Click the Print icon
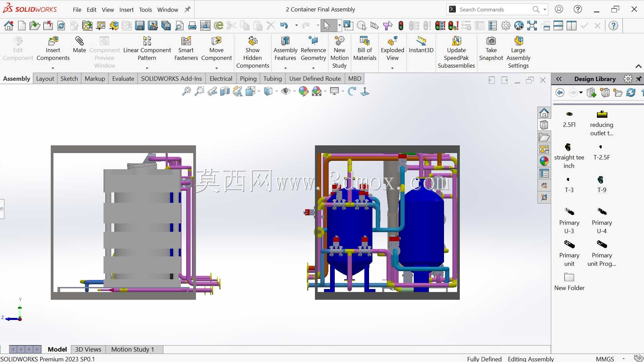Viewport: 644px width, 362px height. (192, 26)
